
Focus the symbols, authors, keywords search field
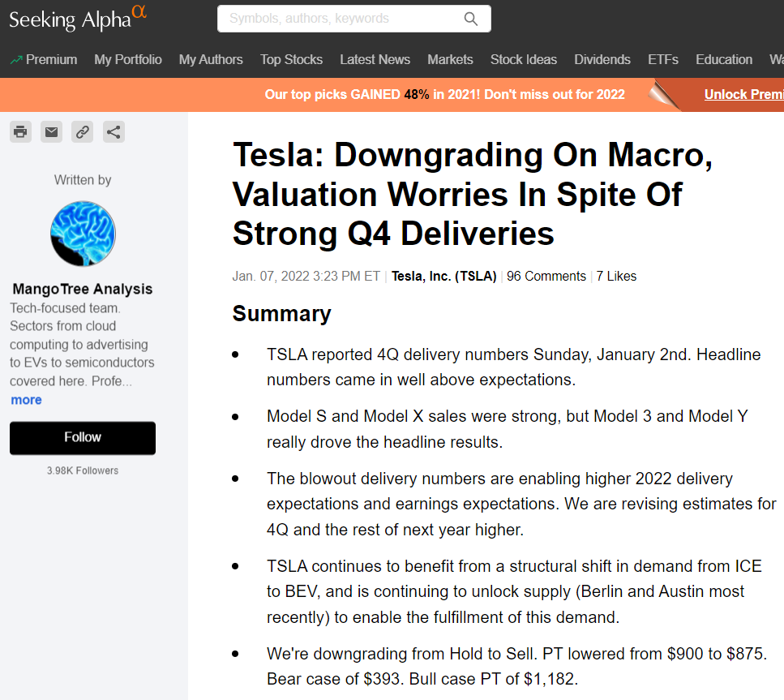click(345, 19)
